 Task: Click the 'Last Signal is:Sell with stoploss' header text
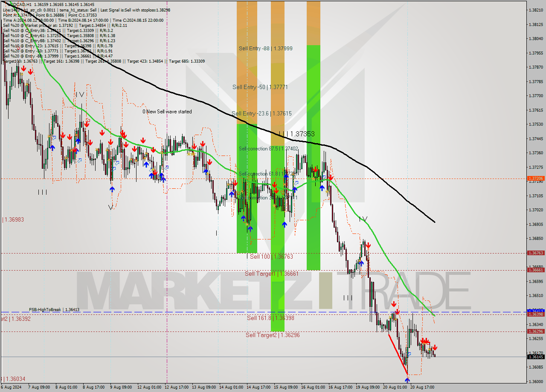[128, 10]
